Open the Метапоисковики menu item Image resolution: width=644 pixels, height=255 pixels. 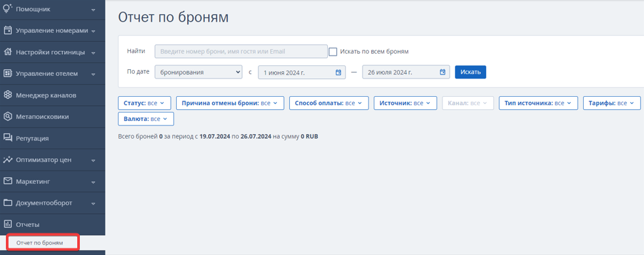coord(52,116)
